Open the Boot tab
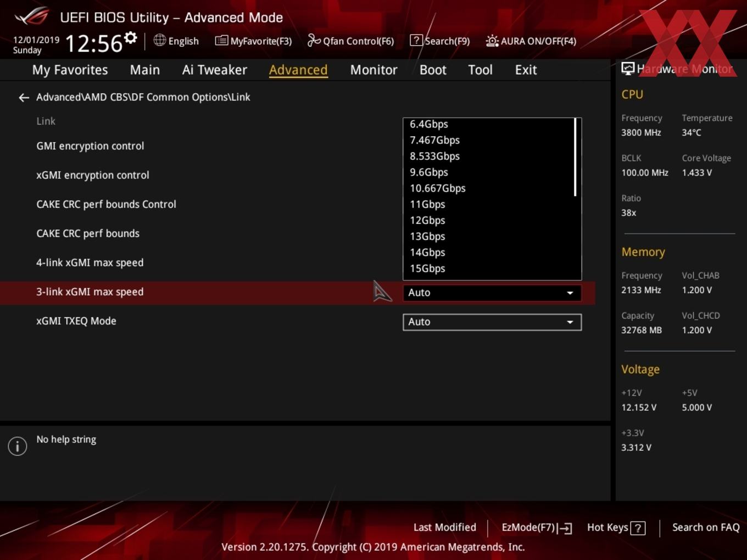Image resolution: width=747 pixels, height=560 pixels. (433, 70)
